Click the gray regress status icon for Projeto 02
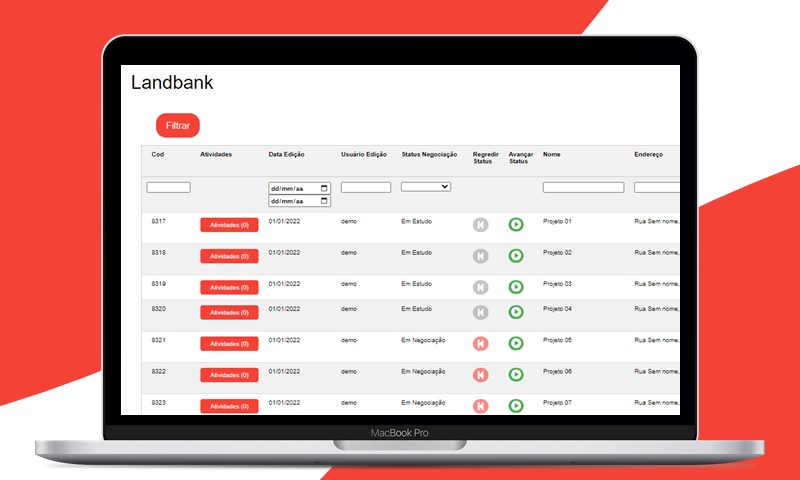The height and width of the screenshot is (480, 800). tap(481, 256)
